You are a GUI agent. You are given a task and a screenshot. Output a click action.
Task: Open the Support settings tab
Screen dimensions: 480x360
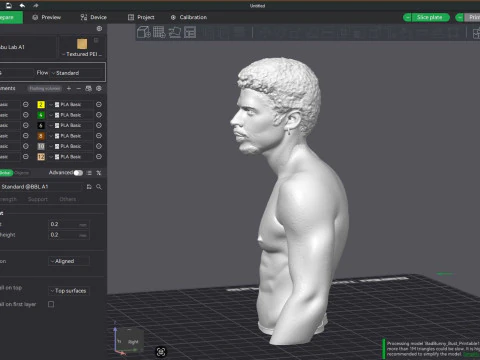pyautogui.click(x=38, y=199)
